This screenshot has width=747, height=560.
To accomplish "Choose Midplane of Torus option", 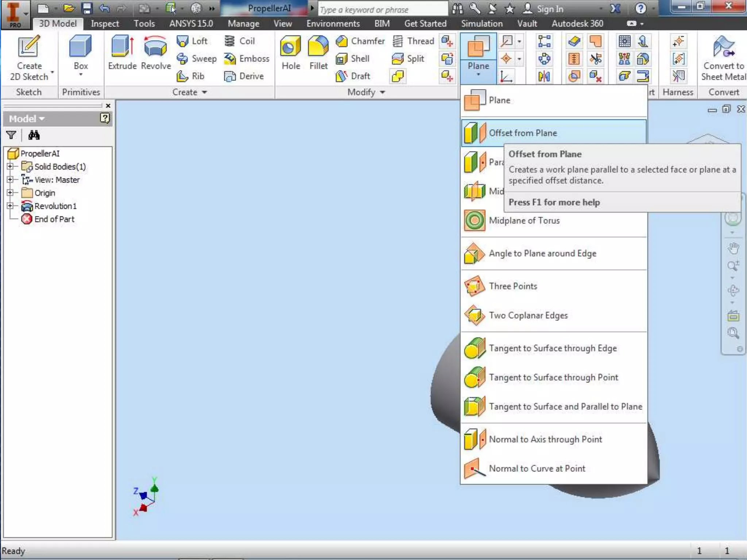I will coord(524,221).
